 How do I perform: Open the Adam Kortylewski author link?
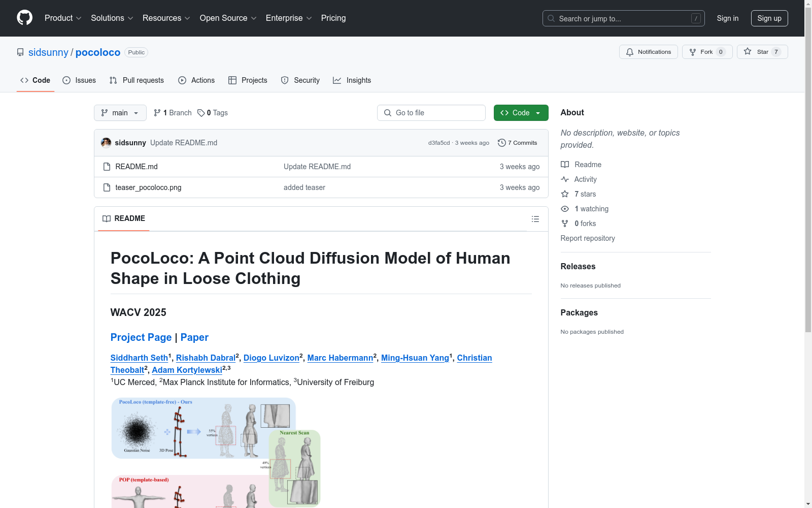pyautogui.click(x=187, y=370)
